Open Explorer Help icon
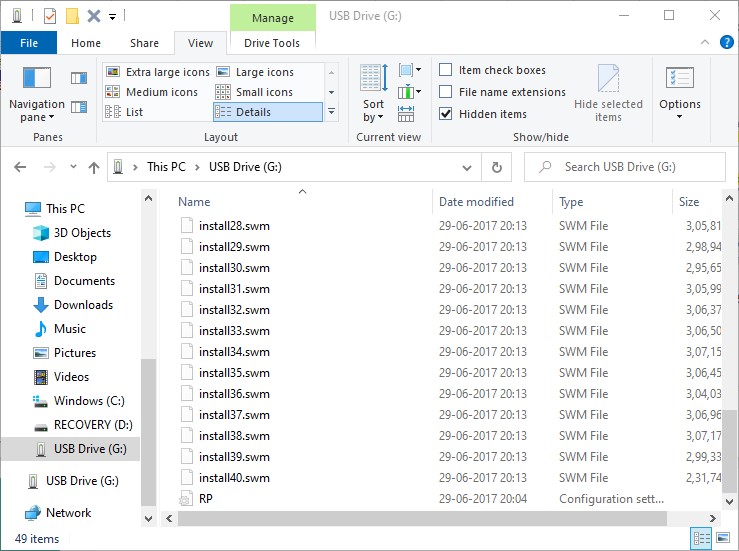The height and width of the screenshot is (551, 739). click(726, 42)
